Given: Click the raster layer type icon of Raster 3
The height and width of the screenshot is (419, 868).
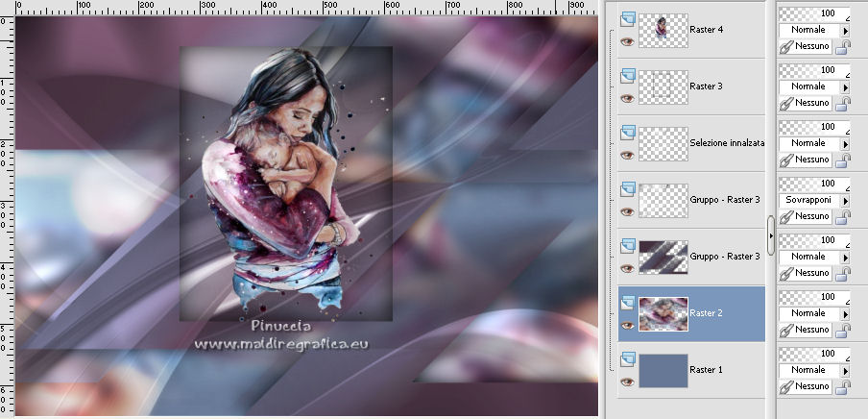Looking at the screenshot, I should click(x=627, y=76).
